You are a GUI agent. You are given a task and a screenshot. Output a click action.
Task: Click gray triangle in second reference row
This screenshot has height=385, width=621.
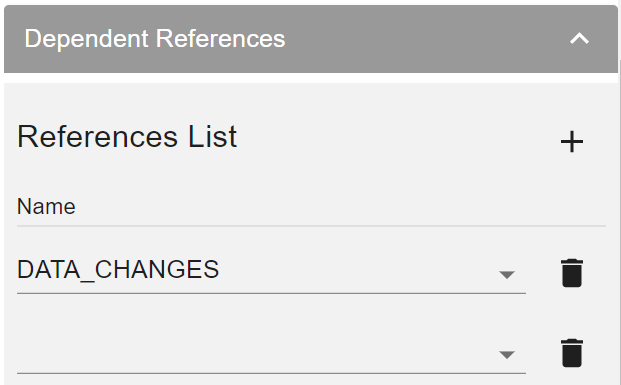pos(507,355)
